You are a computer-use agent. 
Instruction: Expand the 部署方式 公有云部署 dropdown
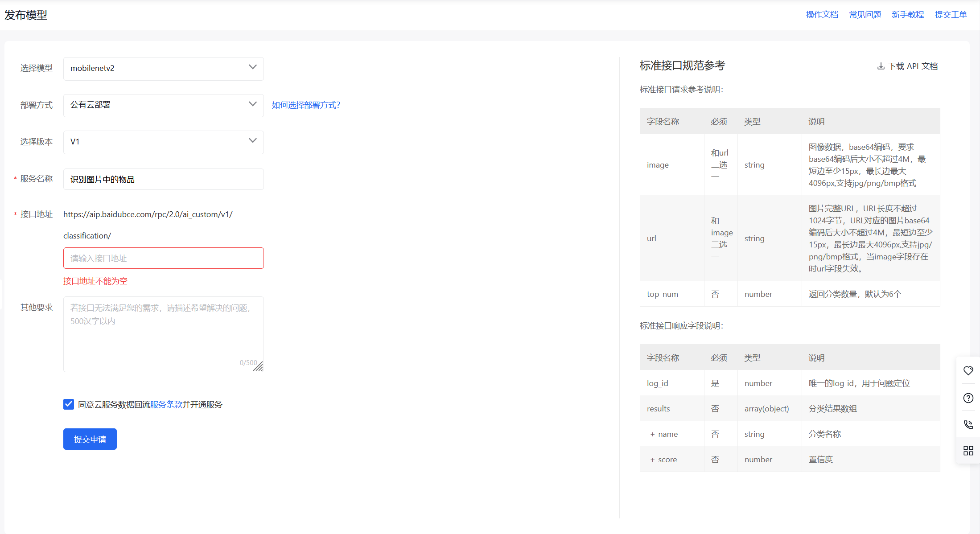click(163, 105)
